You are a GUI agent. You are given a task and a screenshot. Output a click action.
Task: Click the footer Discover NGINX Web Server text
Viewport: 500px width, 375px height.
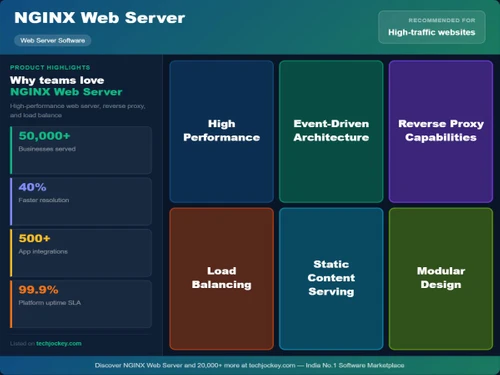point(249,365)
